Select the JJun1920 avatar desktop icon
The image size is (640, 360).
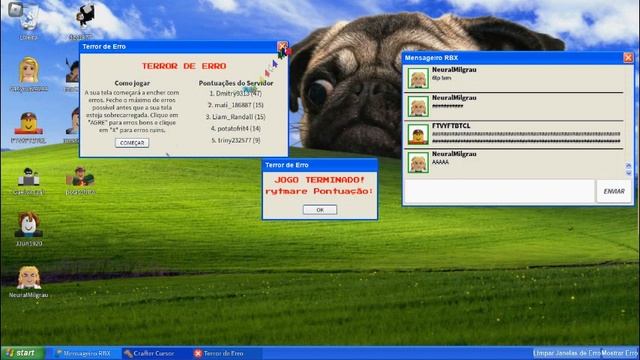[29, 229]
